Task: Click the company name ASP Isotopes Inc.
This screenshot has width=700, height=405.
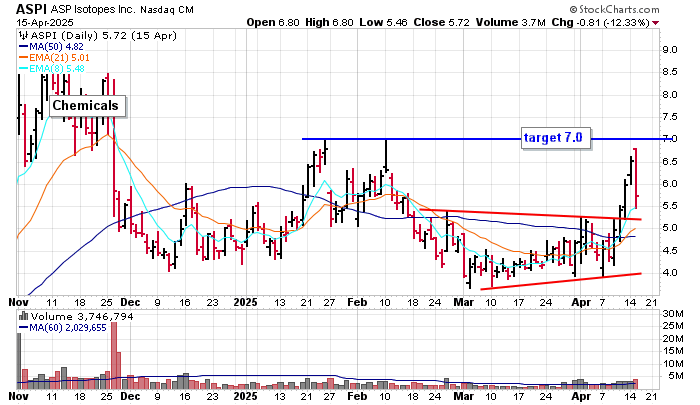Action: 92,9
